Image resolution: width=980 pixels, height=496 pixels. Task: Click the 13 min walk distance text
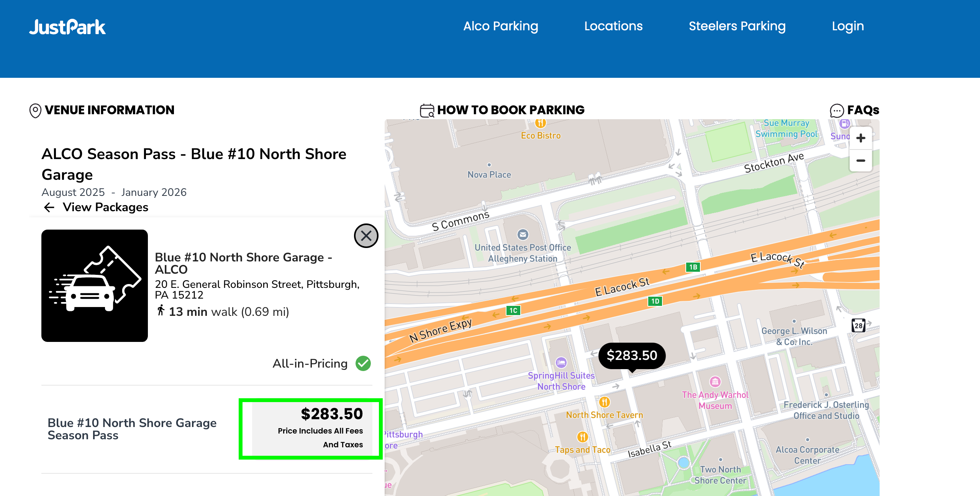pyautogui.click(x=229, y=312)
